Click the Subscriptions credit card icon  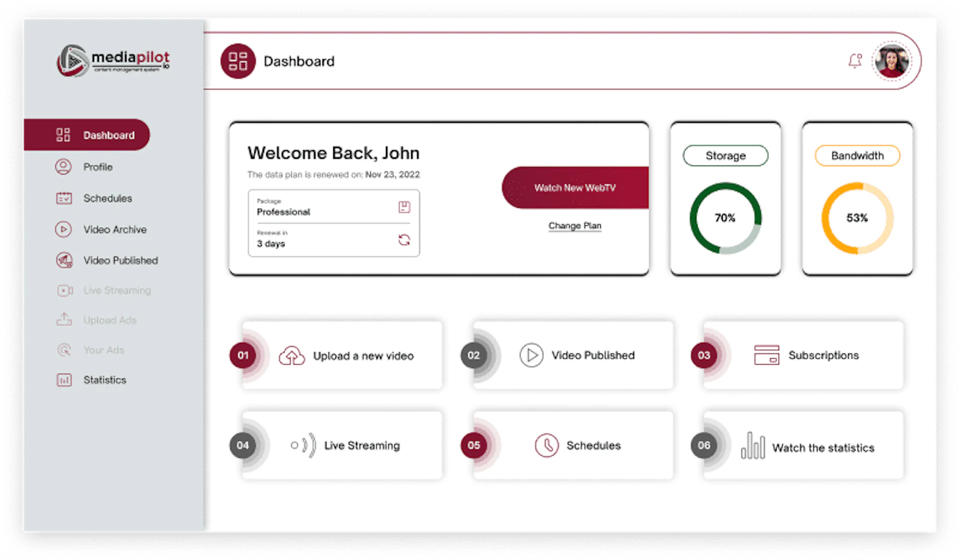point(767,355)
